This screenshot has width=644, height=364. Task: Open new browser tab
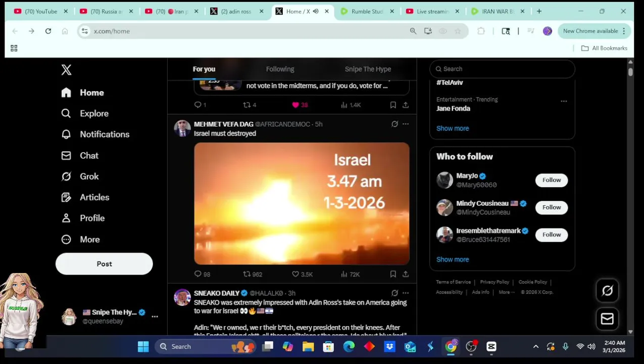point(539,11)
